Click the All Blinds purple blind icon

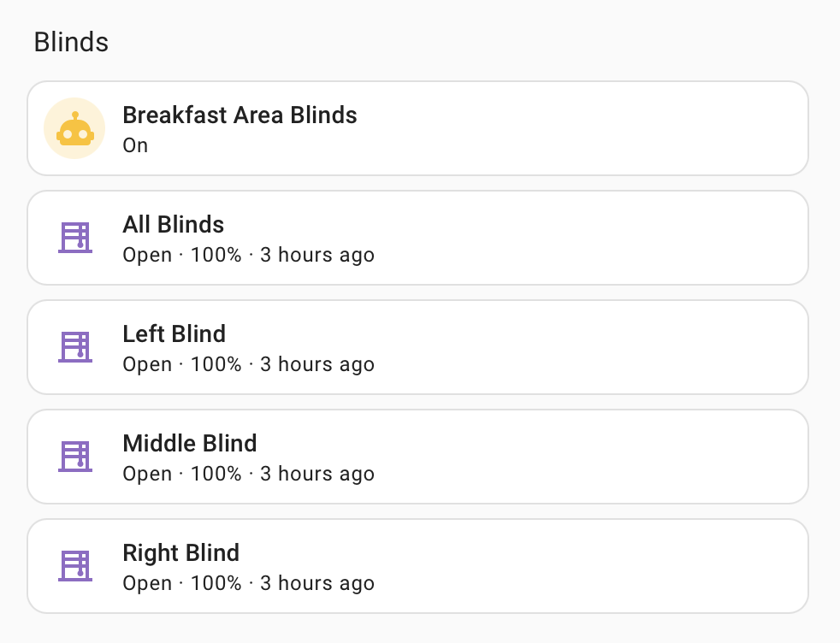(x=75, y=238)
